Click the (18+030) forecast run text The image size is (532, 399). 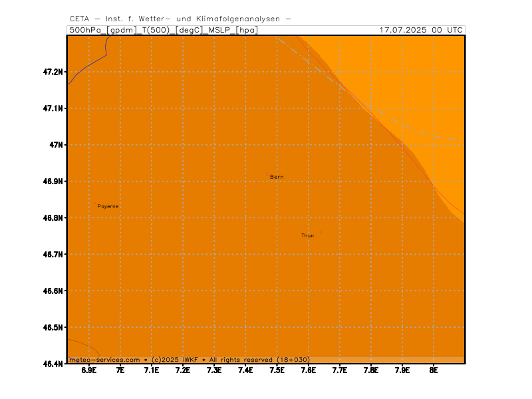click(293, 360)
